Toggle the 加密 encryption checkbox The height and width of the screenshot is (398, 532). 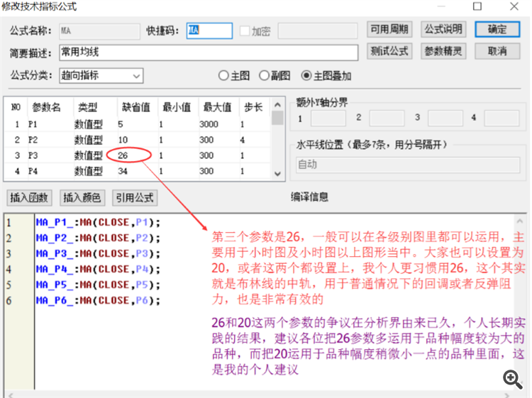click(245, 31)
